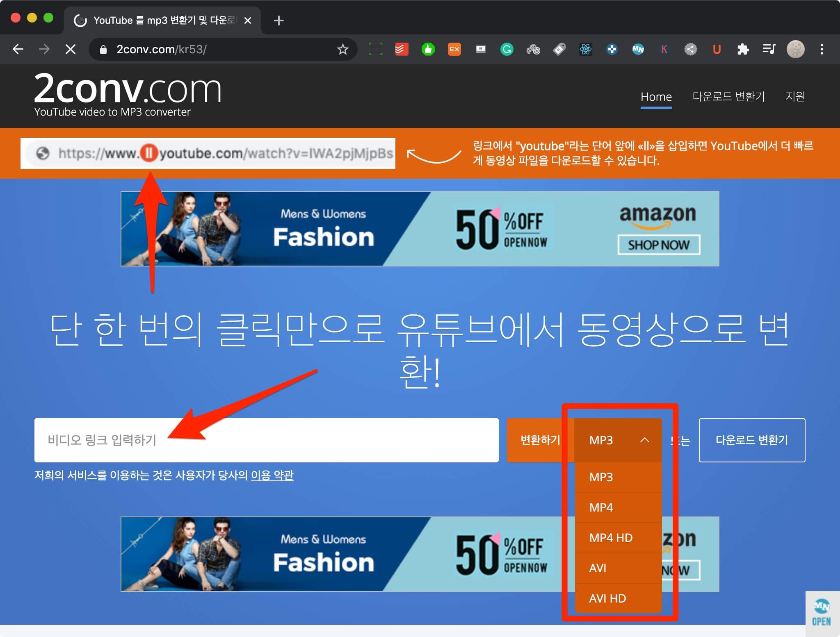
Task: Open Chrome extensions puzzle menu
Action: click(743, 50)
